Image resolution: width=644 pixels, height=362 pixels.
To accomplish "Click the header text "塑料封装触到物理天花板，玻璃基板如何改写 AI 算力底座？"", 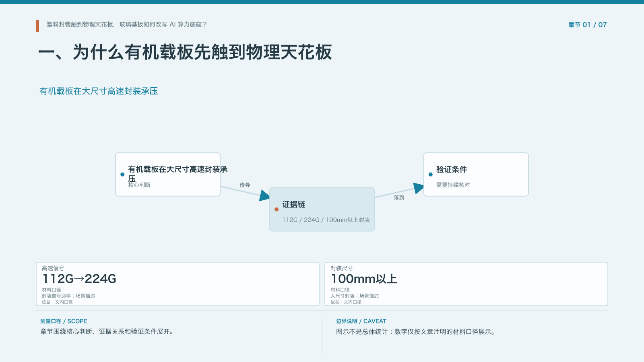I will (x=127, y=25).
